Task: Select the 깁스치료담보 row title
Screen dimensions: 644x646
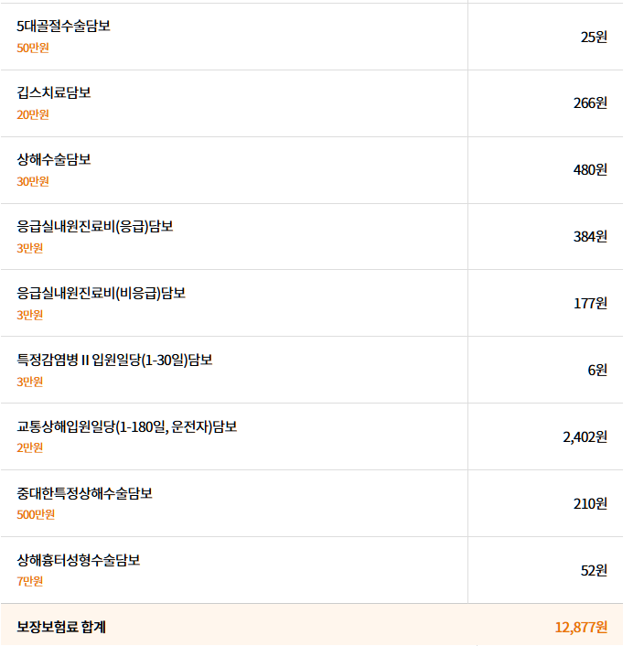Action: coord(54,92)
